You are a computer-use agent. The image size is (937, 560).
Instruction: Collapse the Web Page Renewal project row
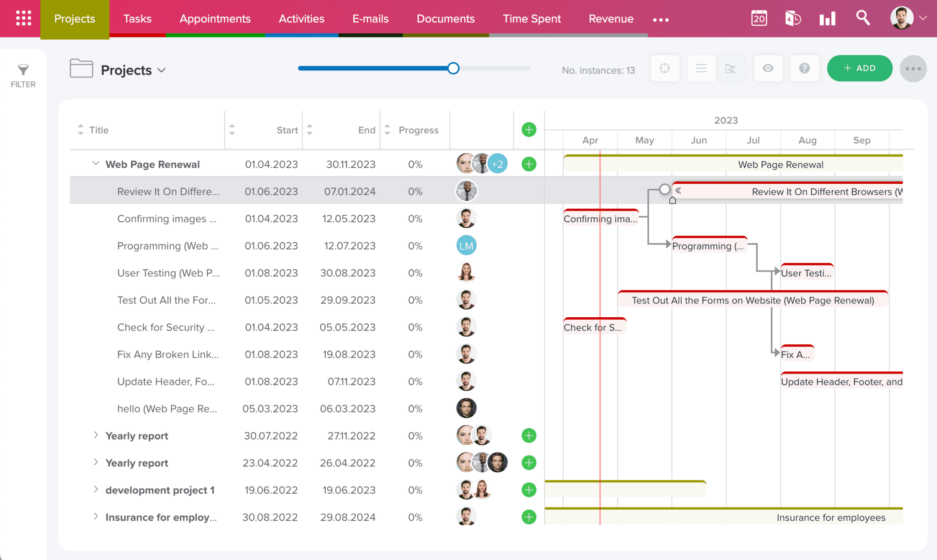pos(96,164)
